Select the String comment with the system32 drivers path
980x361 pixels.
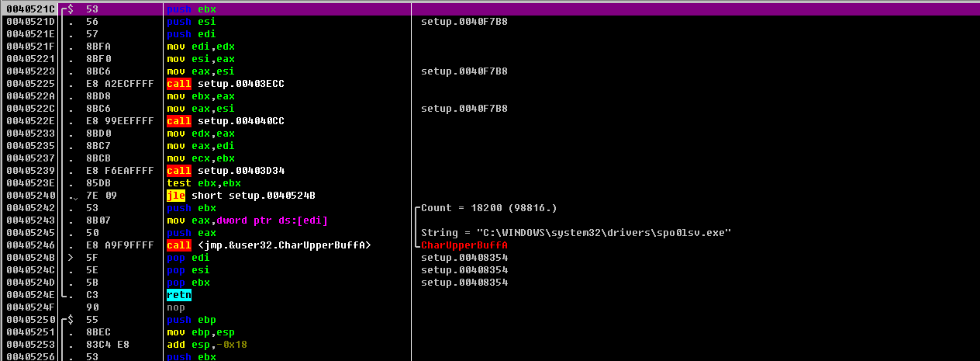pyautogui.click(x=576, y=233)
